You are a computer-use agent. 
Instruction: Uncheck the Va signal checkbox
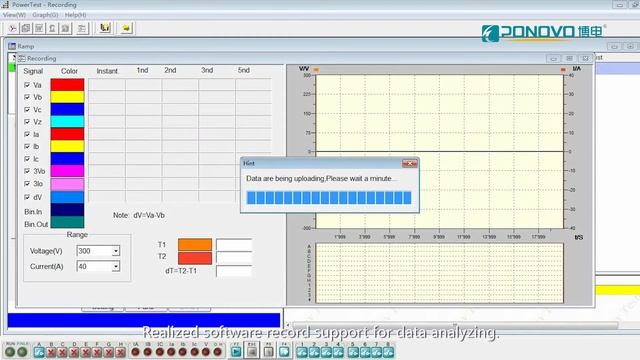coord(27,85)
